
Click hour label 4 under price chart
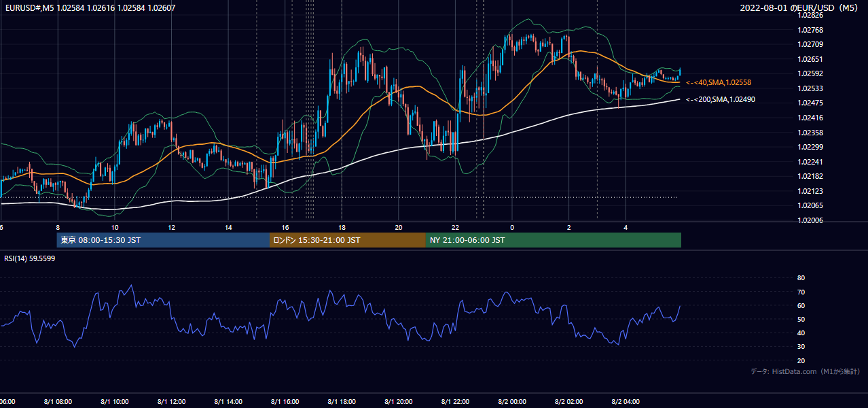pyautogui.click(x=626, y=228)
